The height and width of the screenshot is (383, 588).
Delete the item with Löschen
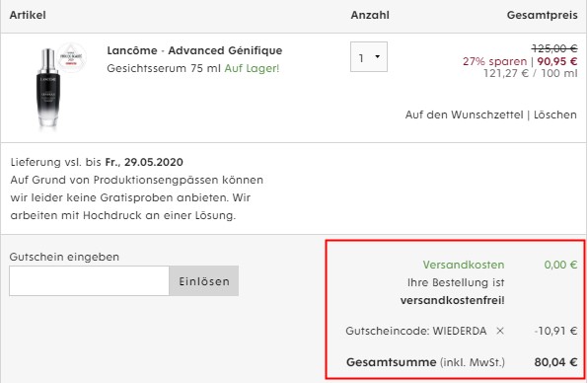tap(555, 115)
